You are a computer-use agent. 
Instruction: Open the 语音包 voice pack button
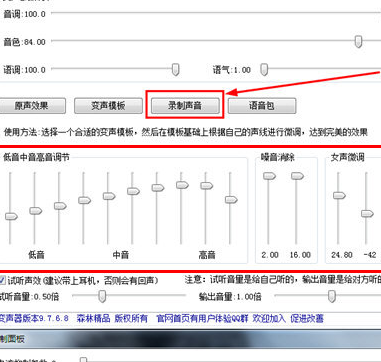[262, 106]
